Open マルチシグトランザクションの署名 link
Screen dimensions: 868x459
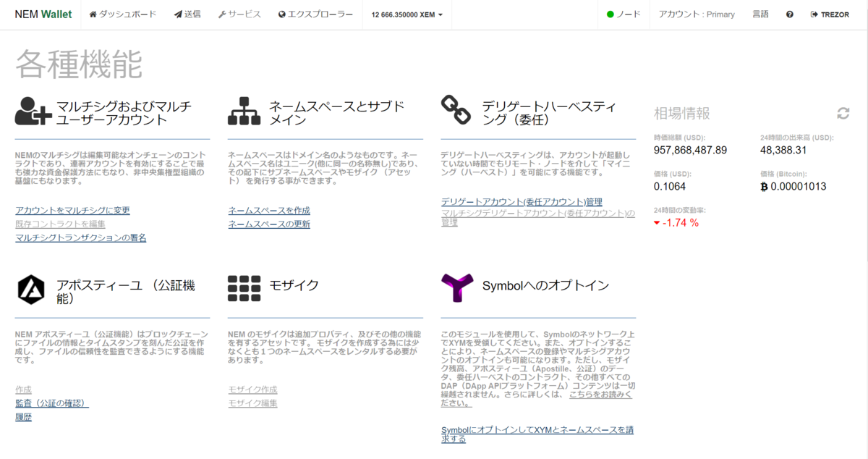(x=80, y=237)
